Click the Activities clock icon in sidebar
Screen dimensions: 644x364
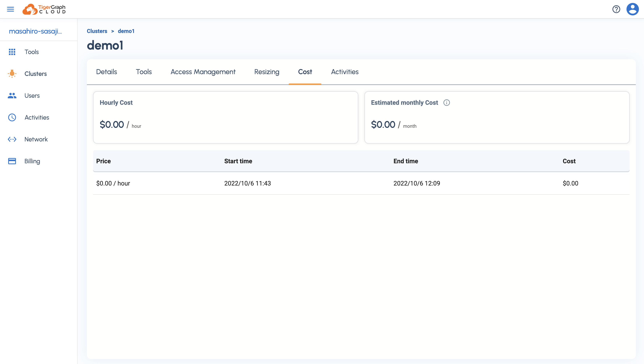tap(12, 117)
